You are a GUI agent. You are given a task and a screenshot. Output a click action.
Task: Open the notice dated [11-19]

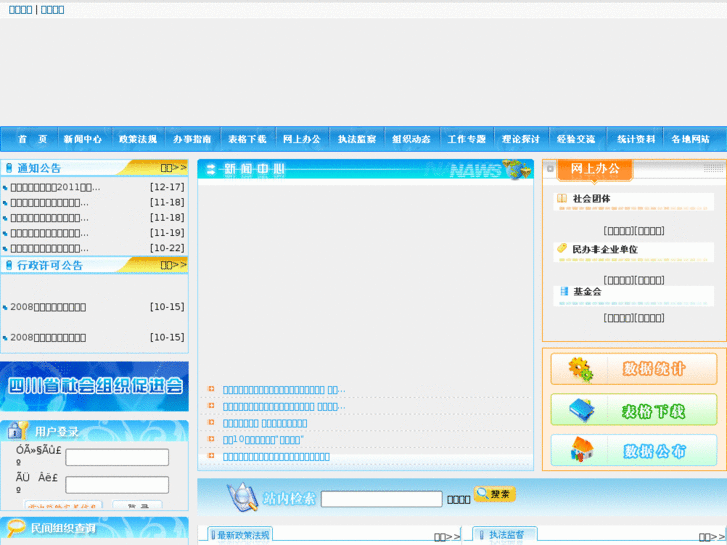(x=49, y=233)
